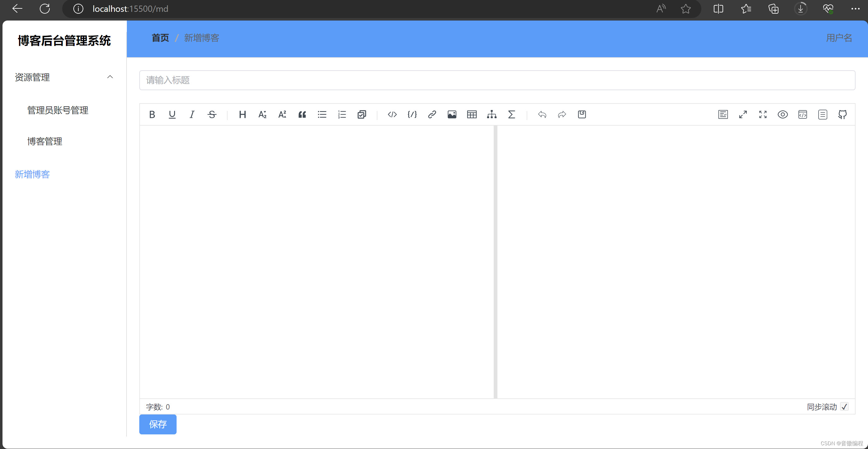
Task: Open the heading level dropdown
Action: pos(242,115)
